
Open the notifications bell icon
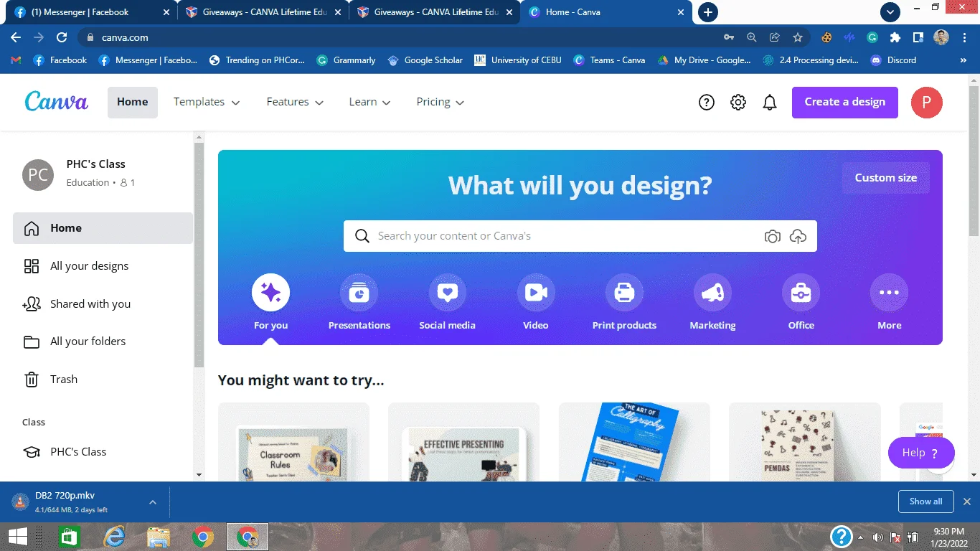pyautogui.click(x=770, y=103)
